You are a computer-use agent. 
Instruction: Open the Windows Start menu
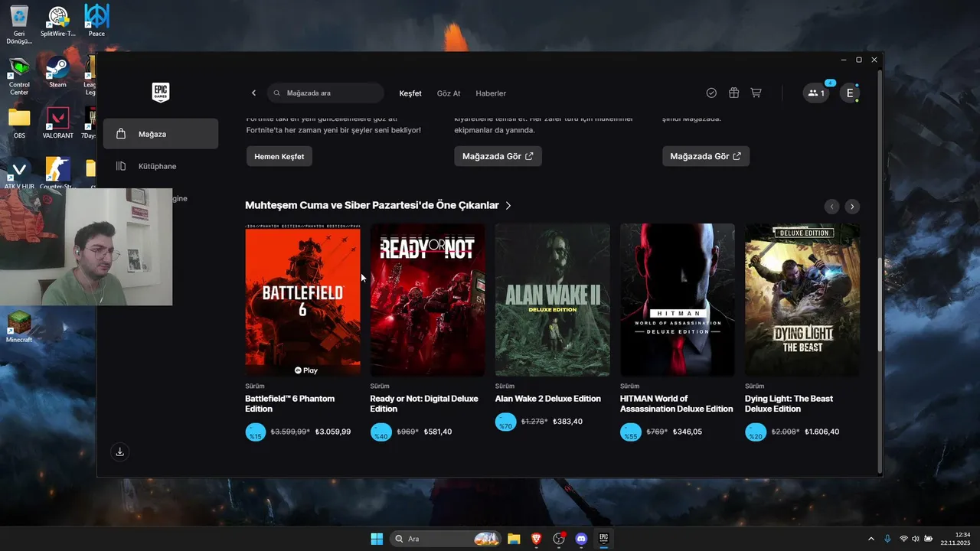click(x=377, y=539)
